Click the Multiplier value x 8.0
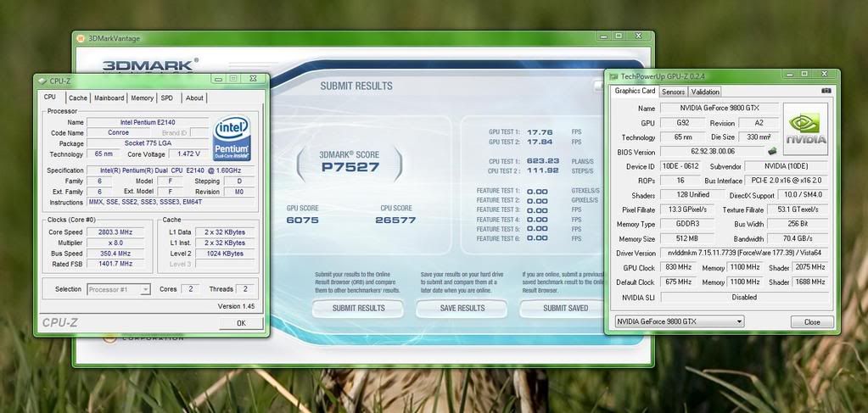This screenshot has height=413, width=868. (115, 243)
